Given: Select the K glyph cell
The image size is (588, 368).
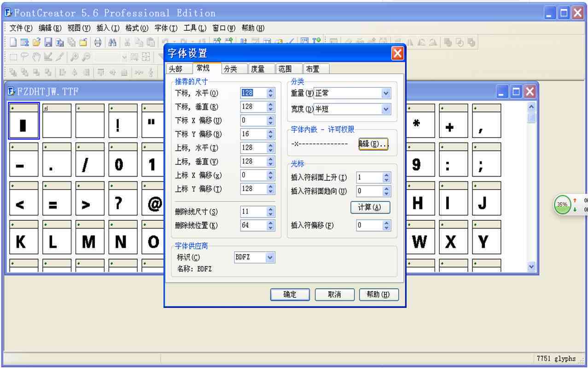Looking at the screenshot, I should (23, 237).
